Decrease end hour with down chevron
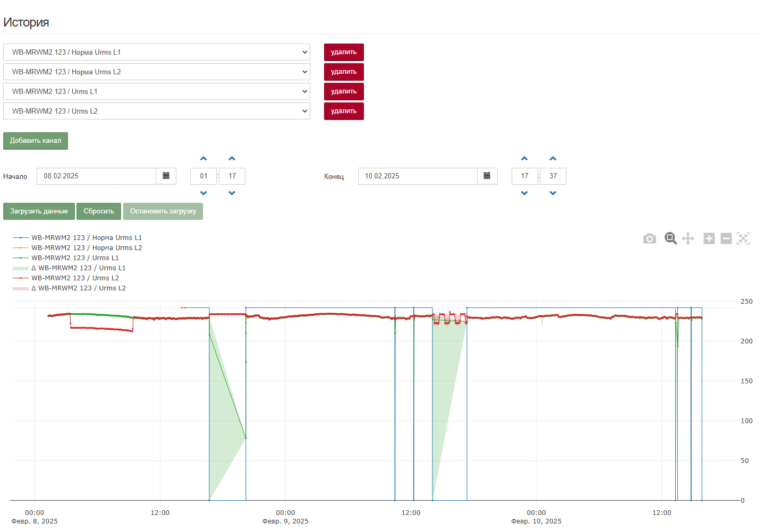The image size is (765, 532). 524,193
